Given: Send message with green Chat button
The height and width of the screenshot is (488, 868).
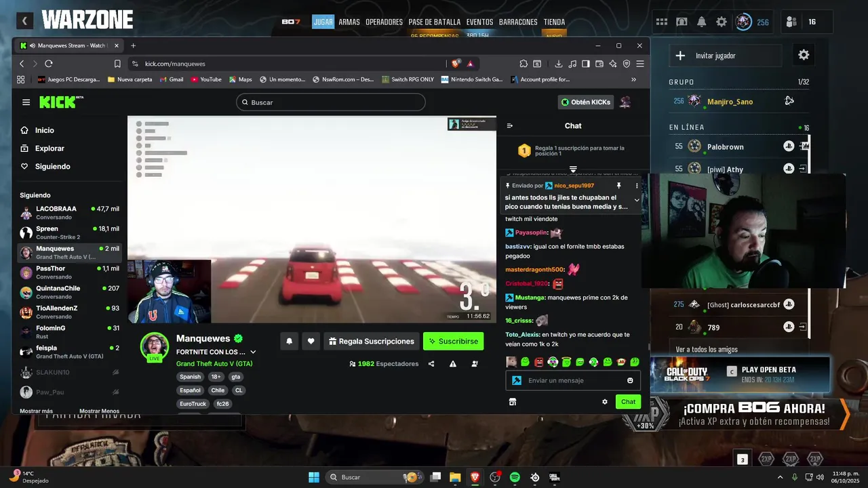Looking at the screenshot, I should click(628, 402).
